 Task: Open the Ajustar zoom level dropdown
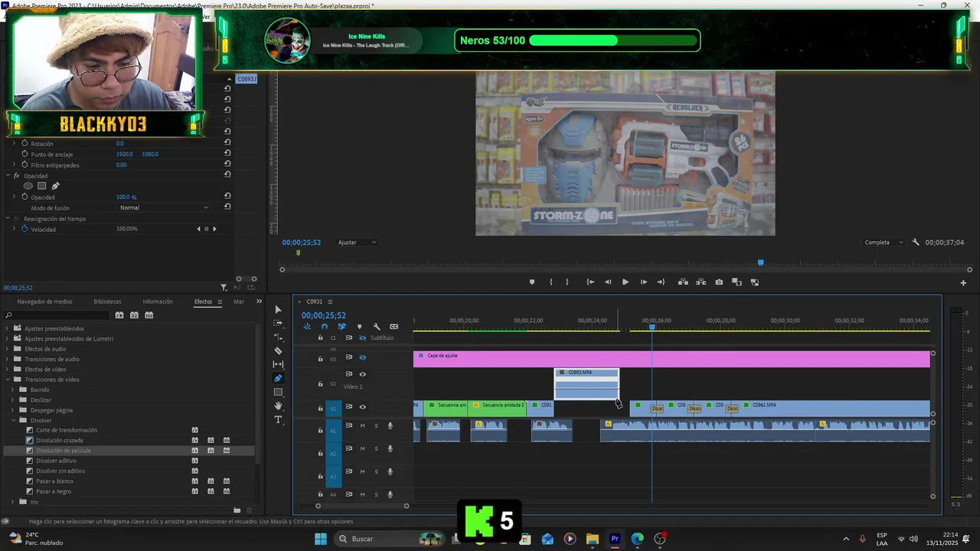coord(358,243)
